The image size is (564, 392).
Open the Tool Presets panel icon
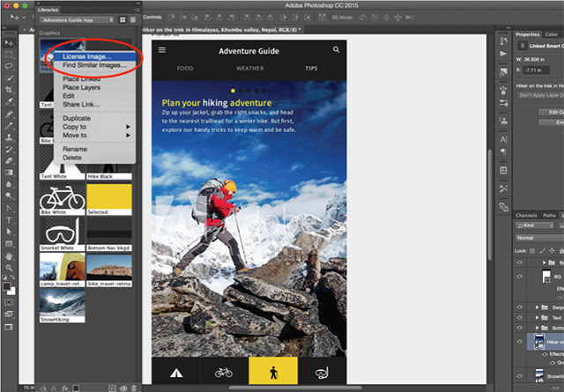(x=503, y=189)
